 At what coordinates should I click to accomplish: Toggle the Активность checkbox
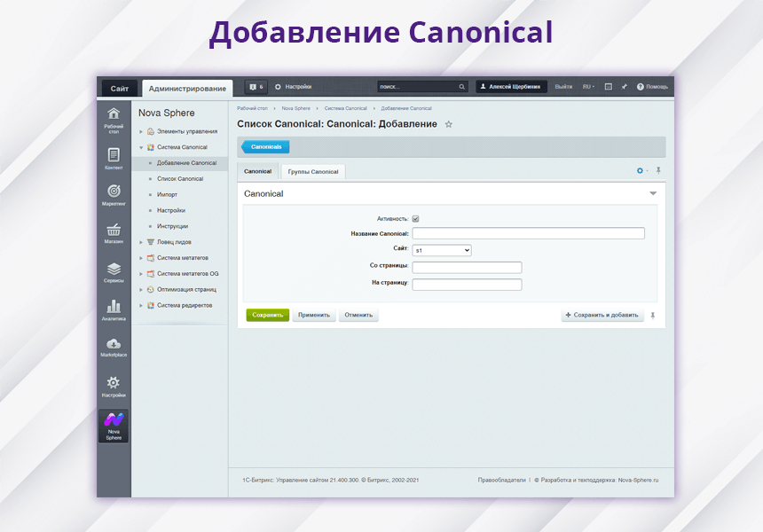415,218
